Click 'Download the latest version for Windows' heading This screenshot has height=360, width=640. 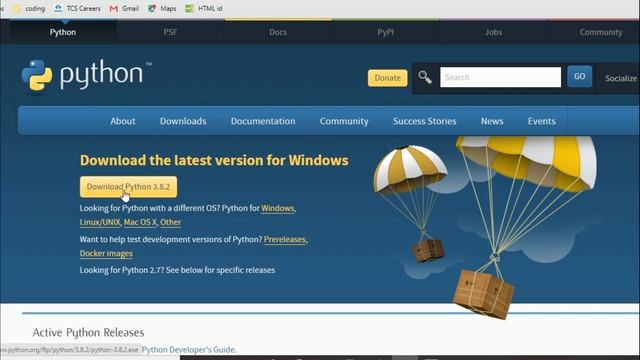point(214,160)
